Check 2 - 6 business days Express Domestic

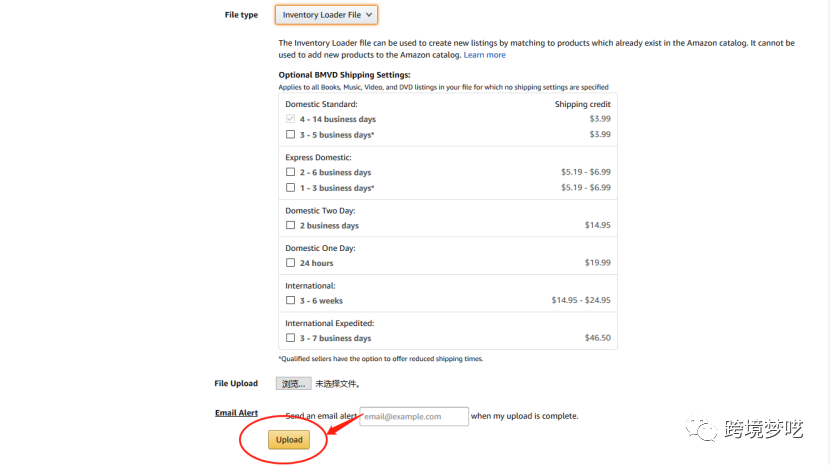pos(290,172)
